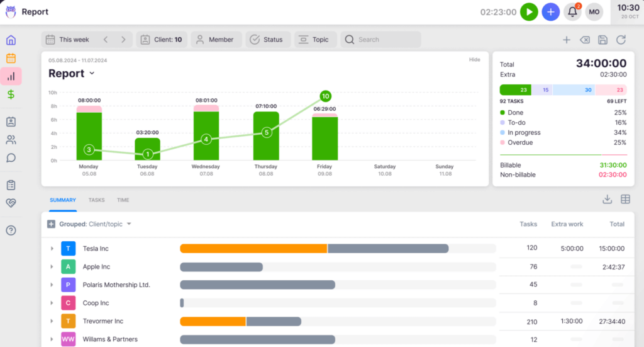
Task: Expand the Tesla Inc row
Action: pos(52,249)
